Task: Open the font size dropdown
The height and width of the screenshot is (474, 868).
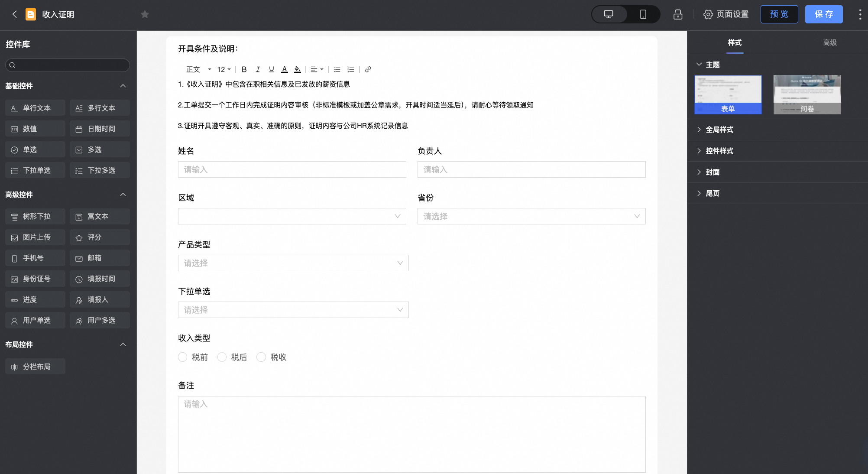Action: [x=223, y=69]
